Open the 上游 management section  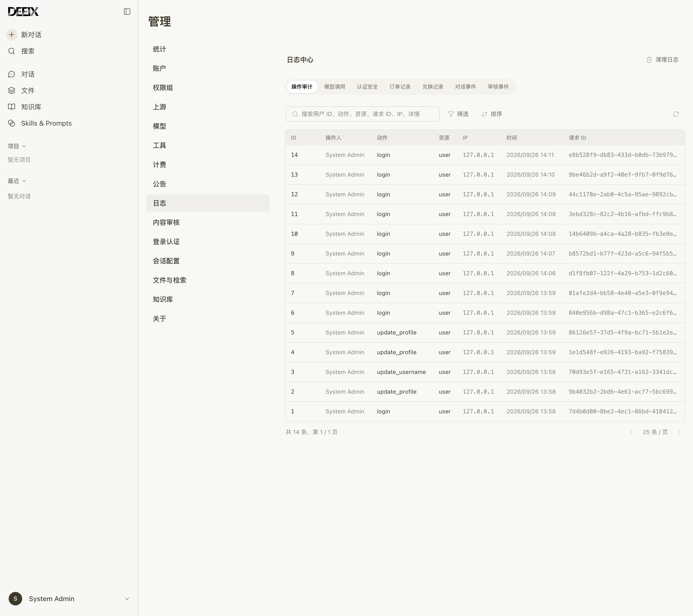click(x=208, y=107)
